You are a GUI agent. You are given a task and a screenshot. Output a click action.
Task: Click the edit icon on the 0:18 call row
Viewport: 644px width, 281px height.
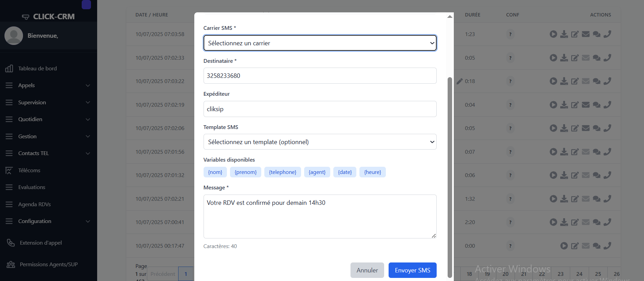[575, 81]
